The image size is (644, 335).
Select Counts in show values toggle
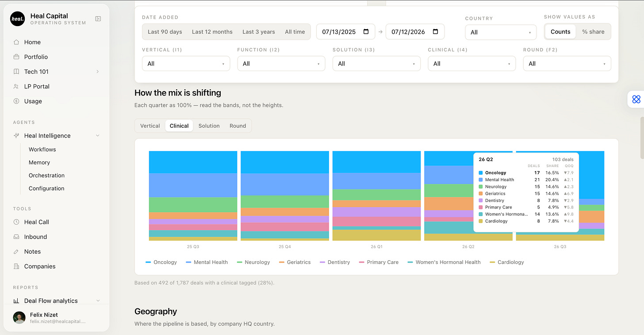point(560,32)
